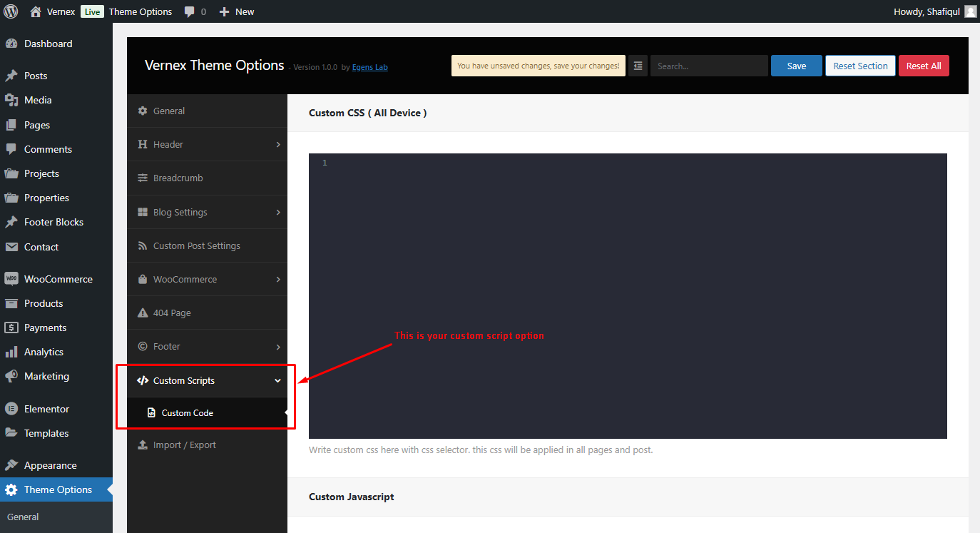Click the Footer Blocks pin icon
Image resolution: width=980 pixels, height=533 pixels.
point(11,222)
